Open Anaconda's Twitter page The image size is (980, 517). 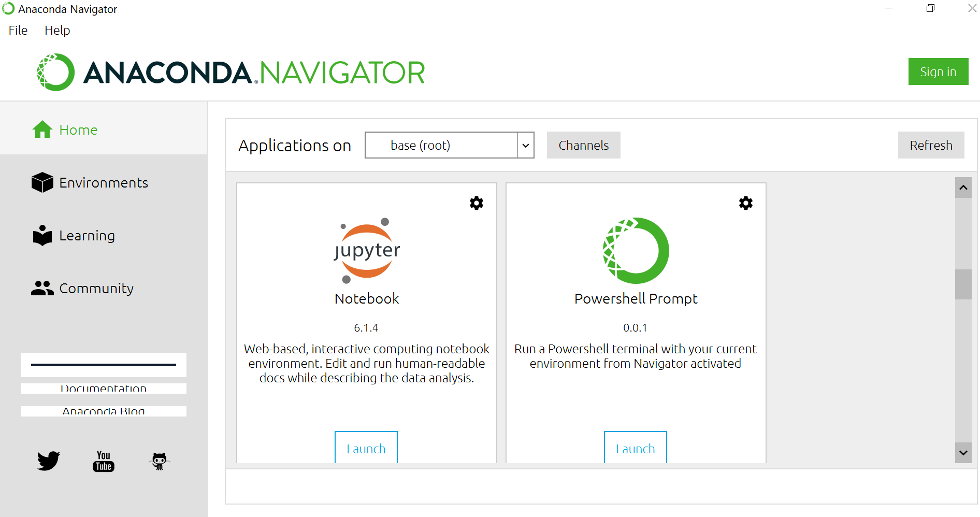point(49,461)
